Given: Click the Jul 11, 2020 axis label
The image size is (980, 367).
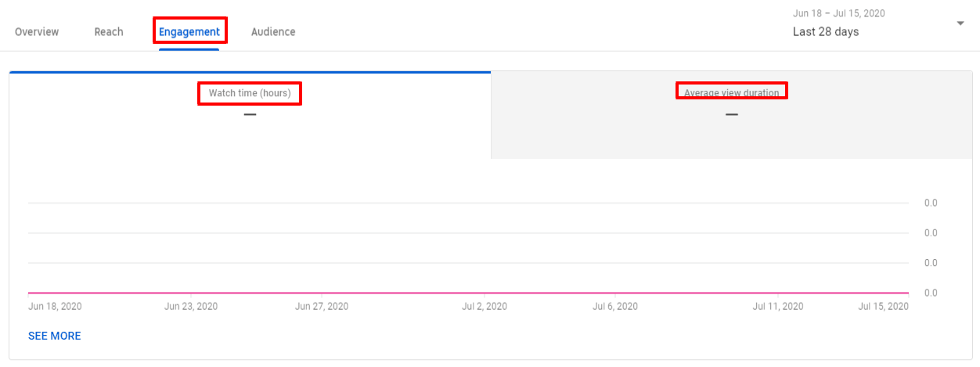Looking at the screenshot, I should click(x=778, y=307).
